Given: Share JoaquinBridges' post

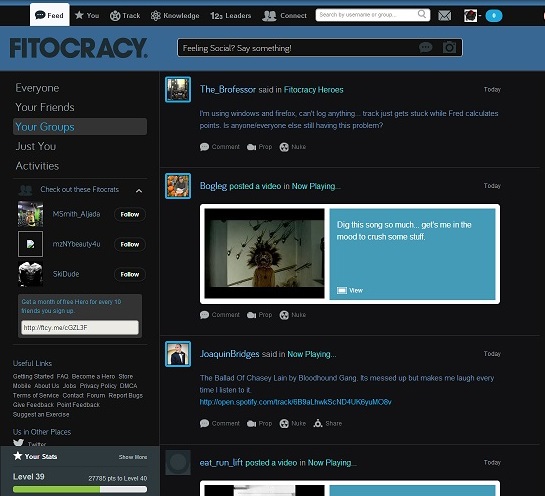Looking at the screenshot, I should pos(328,423).
